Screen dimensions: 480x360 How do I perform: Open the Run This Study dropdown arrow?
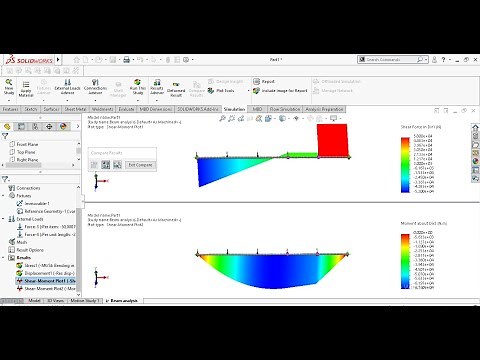coord(138,100)
